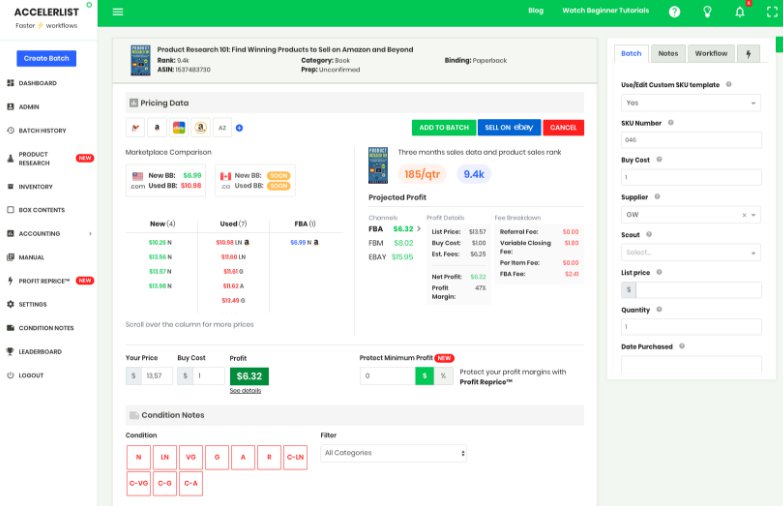Image resolution: width=783 pixels, height=506 pixels.
Task: Open the Amazon 'a' link icon
Action: [157, 128]
